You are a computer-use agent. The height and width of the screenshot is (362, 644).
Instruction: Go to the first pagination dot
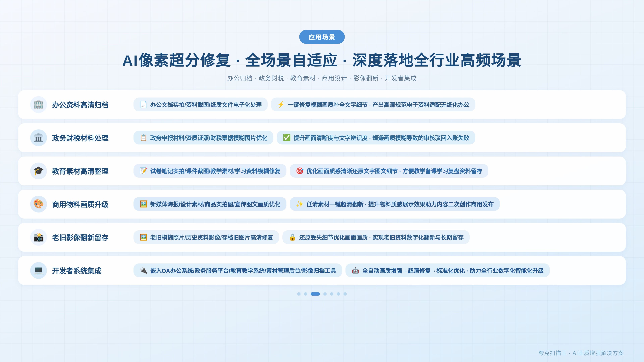click(299, 294)
